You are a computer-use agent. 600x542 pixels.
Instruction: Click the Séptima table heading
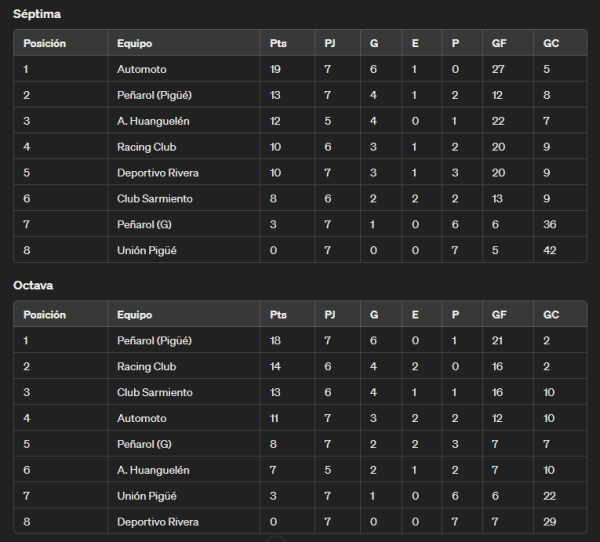coord(37,14)
